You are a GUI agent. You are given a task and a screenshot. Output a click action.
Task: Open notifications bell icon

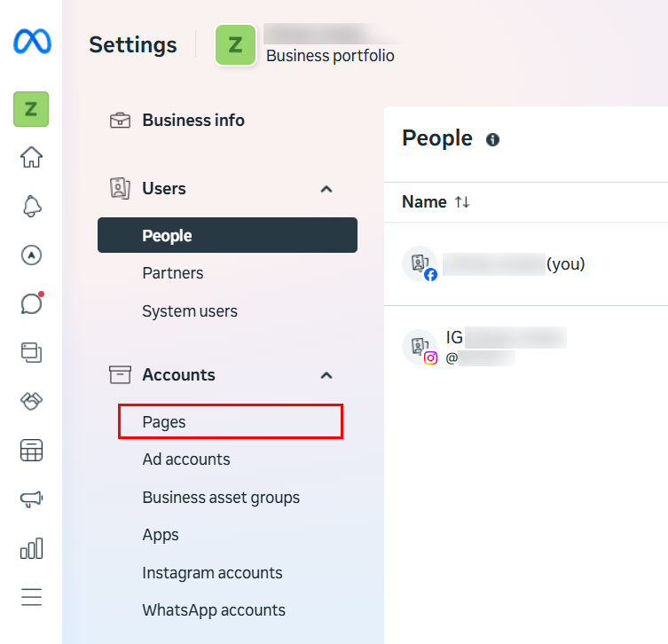(x=31, y=207)
